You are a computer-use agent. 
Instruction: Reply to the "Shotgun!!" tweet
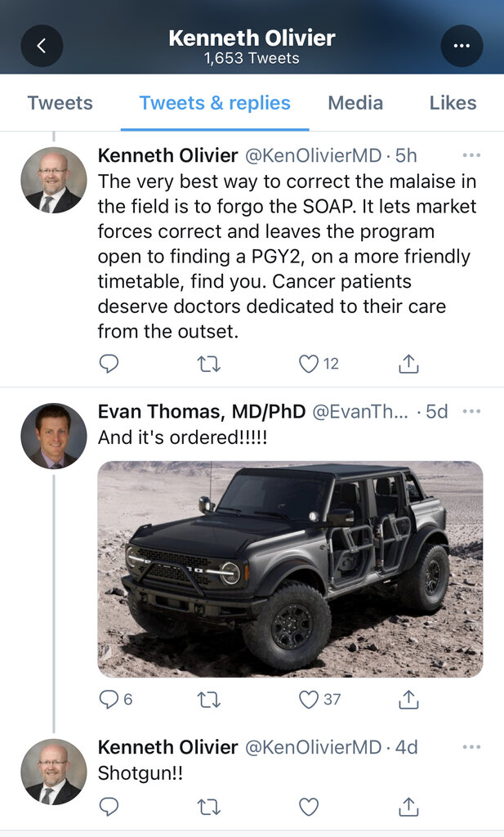click(109, 808)
